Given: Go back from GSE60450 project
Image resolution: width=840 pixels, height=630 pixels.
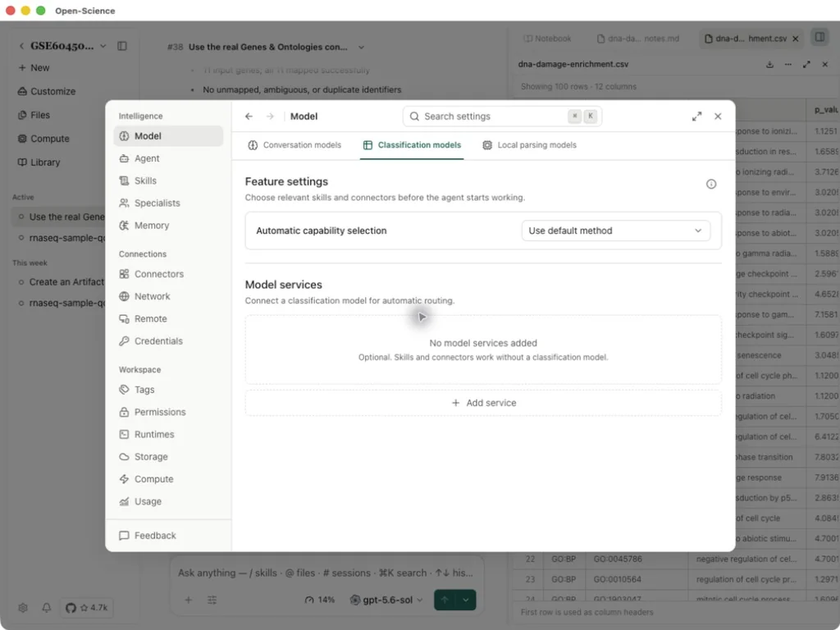Looking at the screenshot, I should (x=21, y=46).
